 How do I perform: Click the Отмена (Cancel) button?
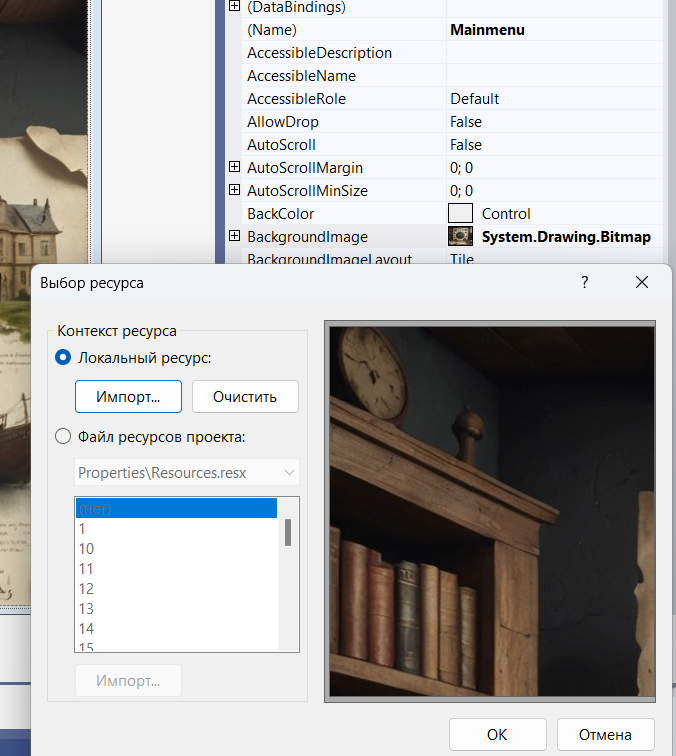tap(605, 734)
